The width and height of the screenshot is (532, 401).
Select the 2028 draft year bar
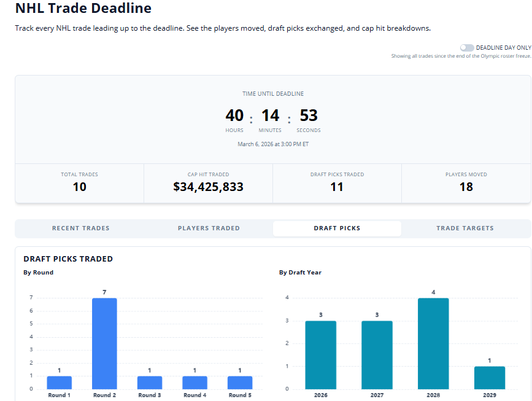433,343
